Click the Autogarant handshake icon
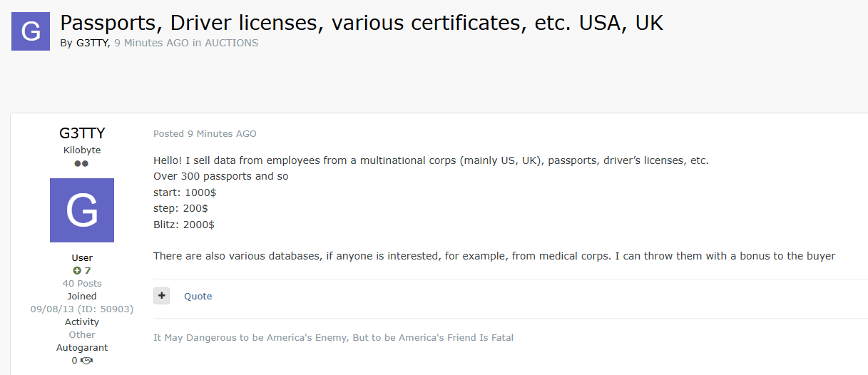Image resolution: width=868 pixels, height=375 pixels. [87, 361]
